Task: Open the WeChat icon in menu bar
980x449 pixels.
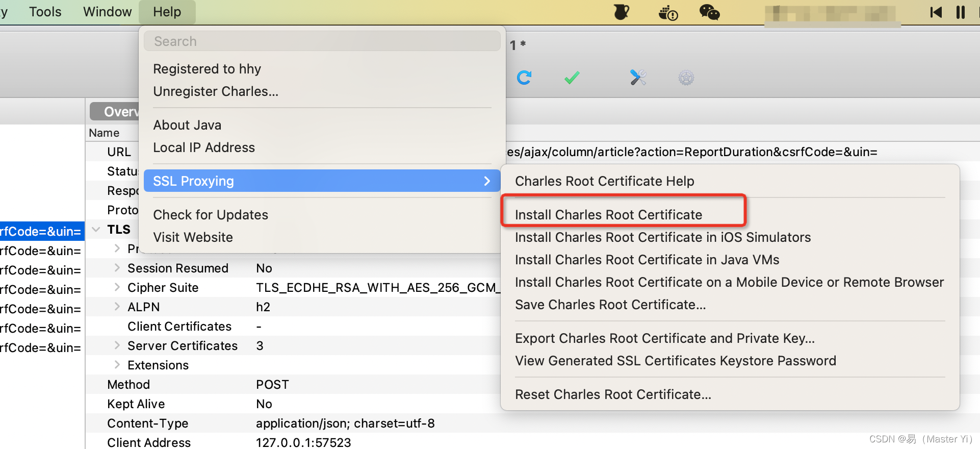Action: [709, 12]
